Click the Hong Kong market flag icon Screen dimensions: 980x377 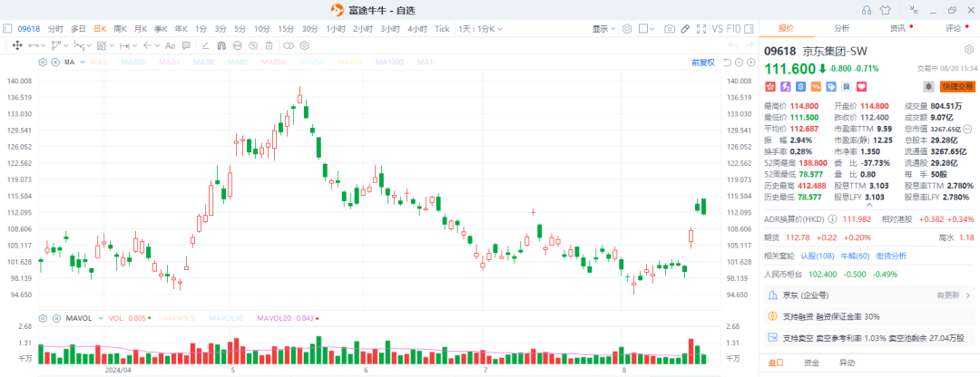coord(770,86)
